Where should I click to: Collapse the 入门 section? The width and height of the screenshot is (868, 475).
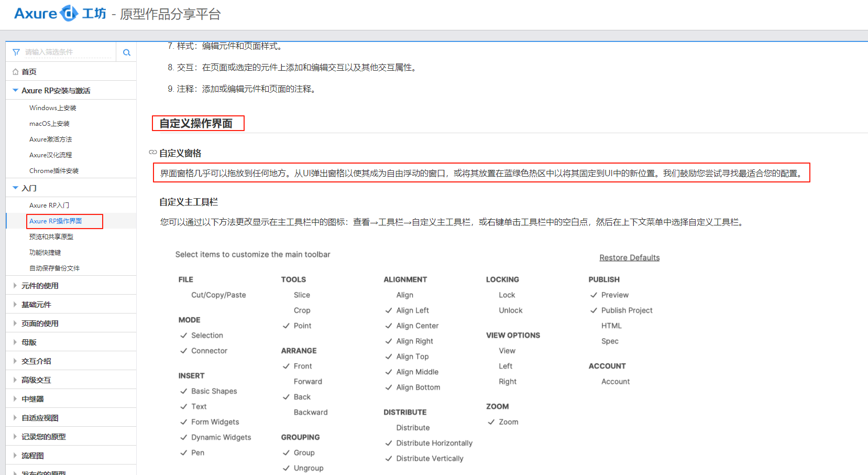[x=16, y=188]
